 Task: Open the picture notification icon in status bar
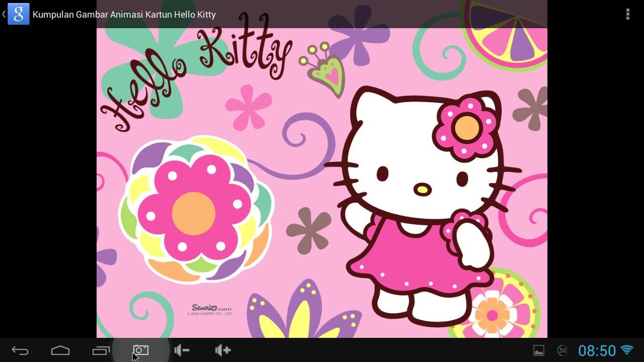pos(539,351)
